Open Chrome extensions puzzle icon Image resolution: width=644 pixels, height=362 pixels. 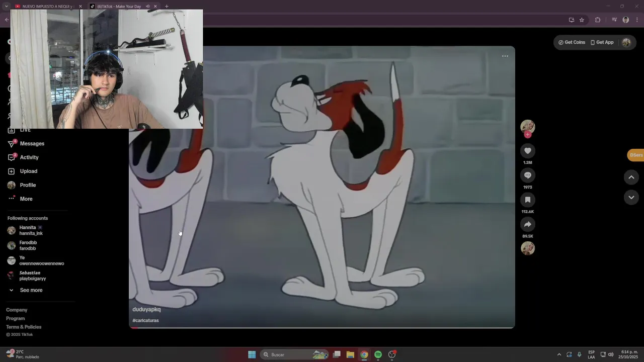tap(598, 20)
